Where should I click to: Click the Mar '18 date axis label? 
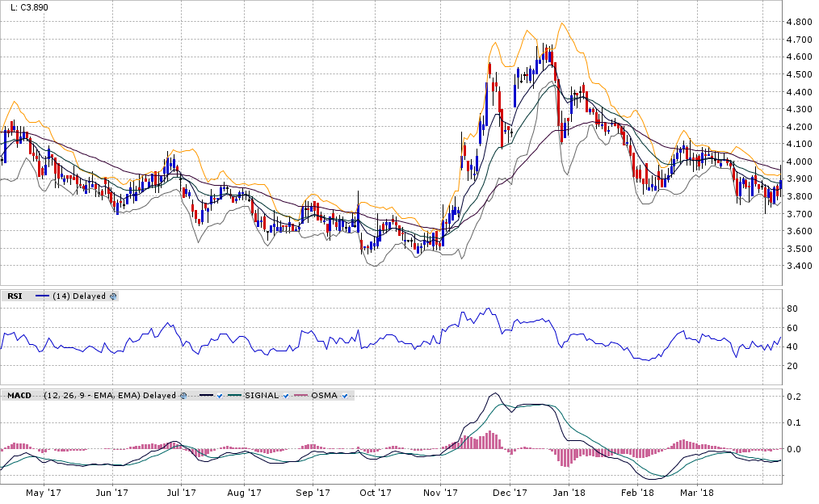click(698, 492)
